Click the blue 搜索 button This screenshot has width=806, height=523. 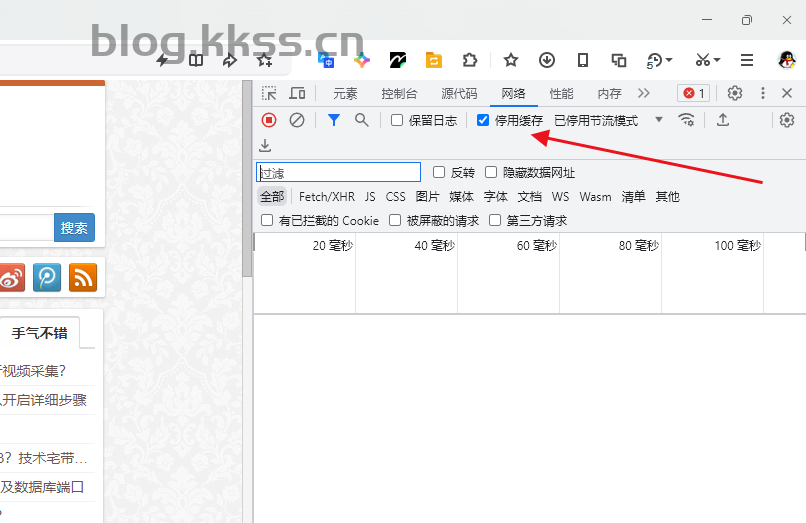(x=74, y=228)
